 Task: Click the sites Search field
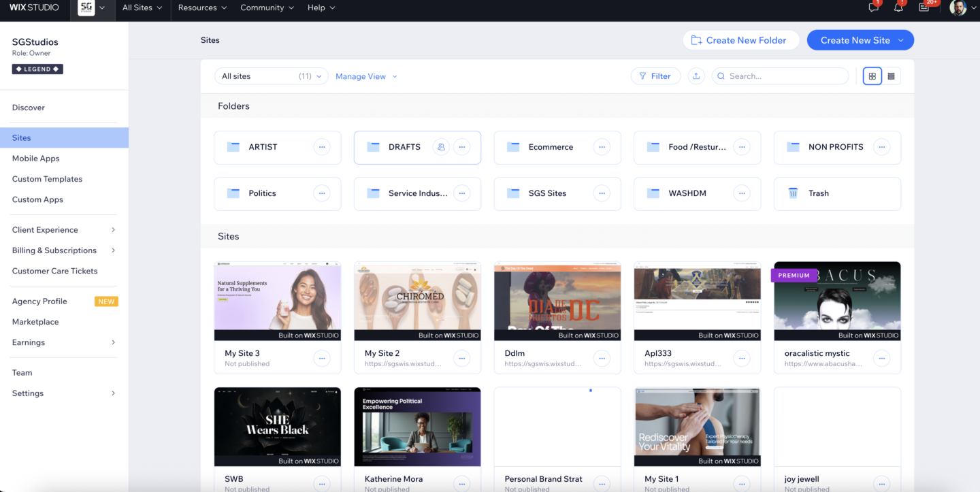[x=783, y=76]
